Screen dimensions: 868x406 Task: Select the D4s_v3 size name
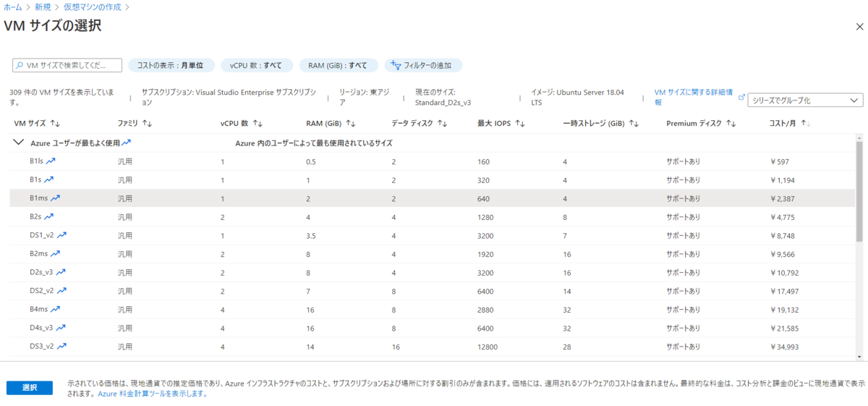click(42, 328)
